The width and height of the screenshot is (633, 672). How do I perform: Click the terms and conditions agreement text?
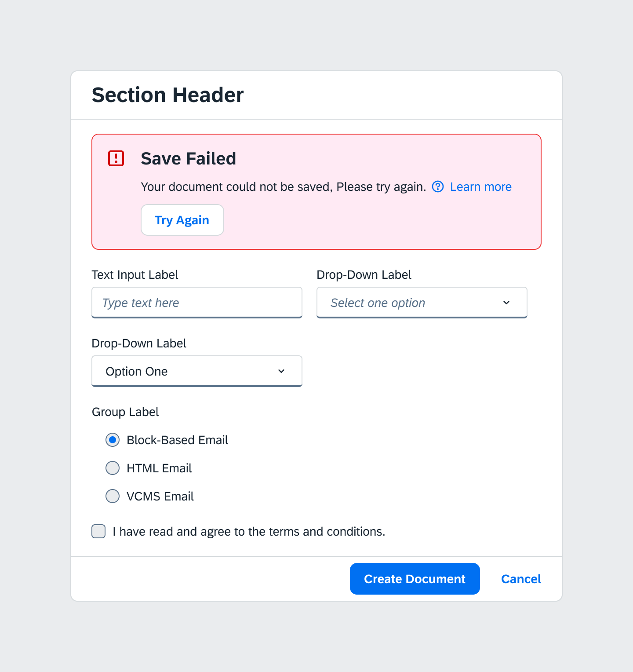click(249, 532)
